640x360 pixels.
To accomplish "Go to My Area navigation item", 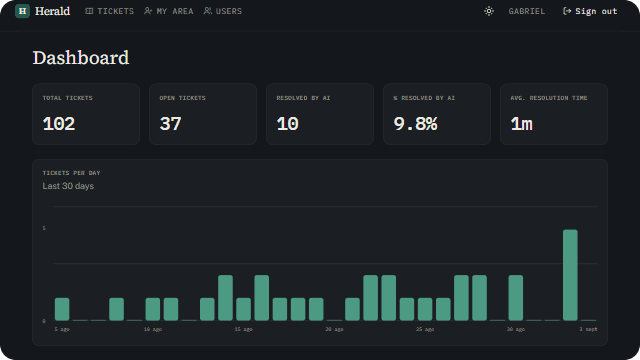I will click(x=169, y=11).
